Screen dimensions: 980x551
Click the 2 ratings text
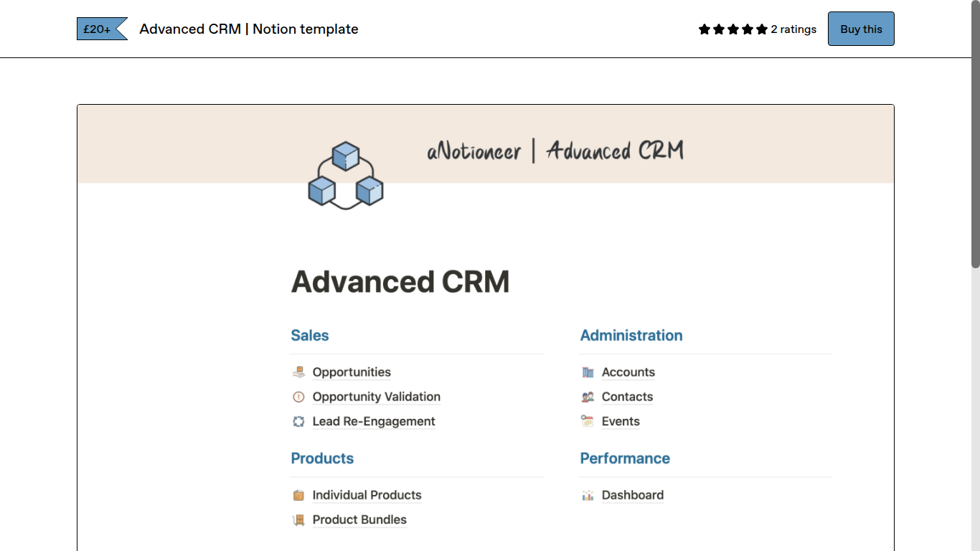(x=793, y=29)
